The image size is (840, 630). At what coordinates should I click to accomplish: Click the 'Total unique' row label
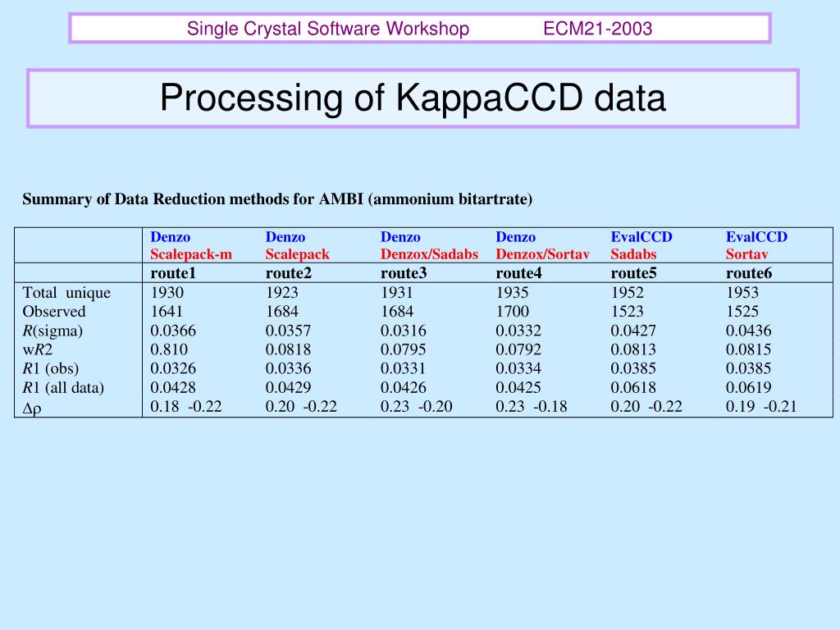pos(66,293)
